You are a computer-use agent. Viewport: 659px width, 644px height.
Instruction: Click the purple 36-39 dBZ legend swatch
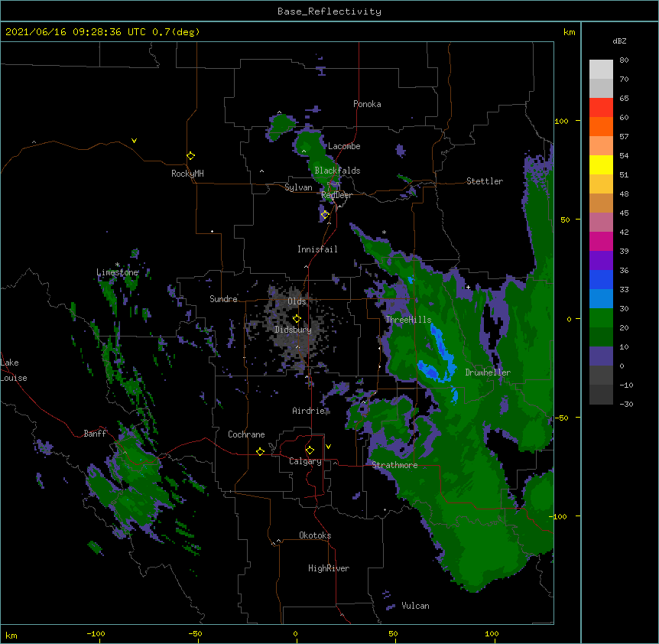click(x=601, y=261)
